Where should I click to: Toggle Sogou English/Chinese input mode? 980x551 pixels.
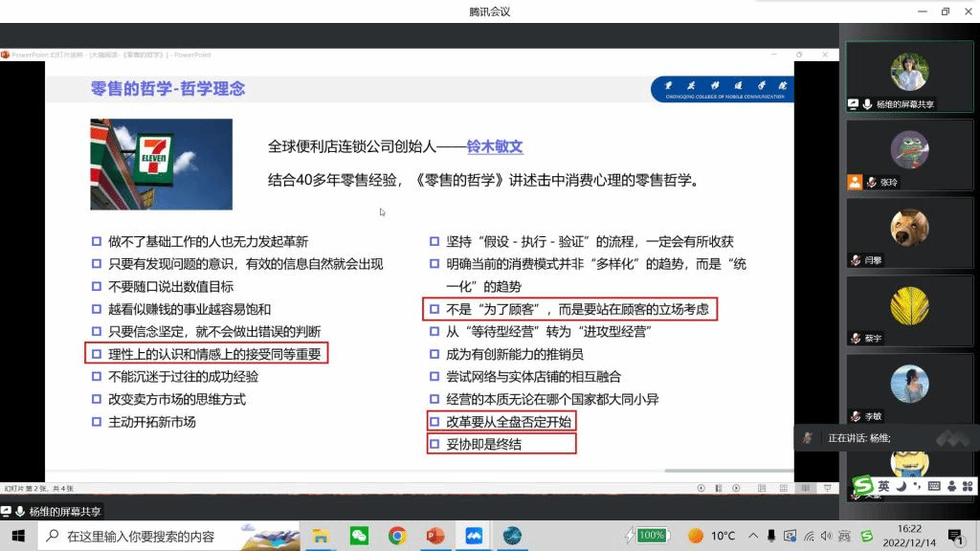883,486
